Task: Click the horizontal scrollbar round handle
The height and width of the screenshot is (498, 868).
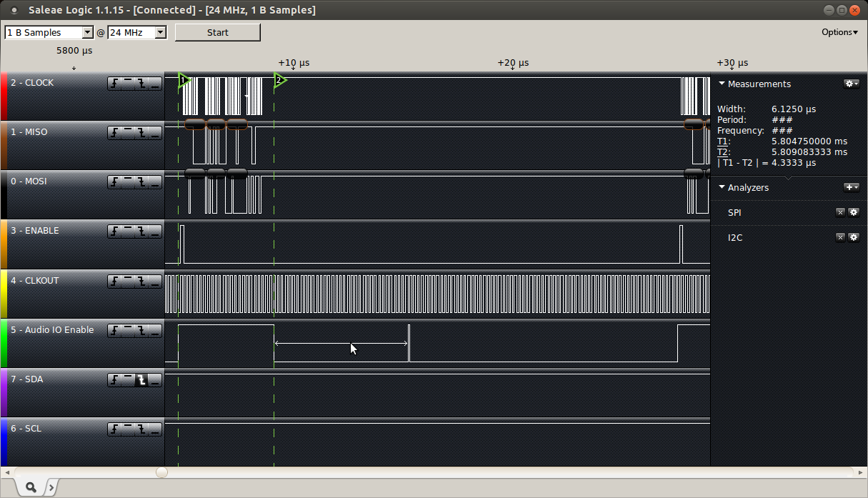Action: pos(162,472)
